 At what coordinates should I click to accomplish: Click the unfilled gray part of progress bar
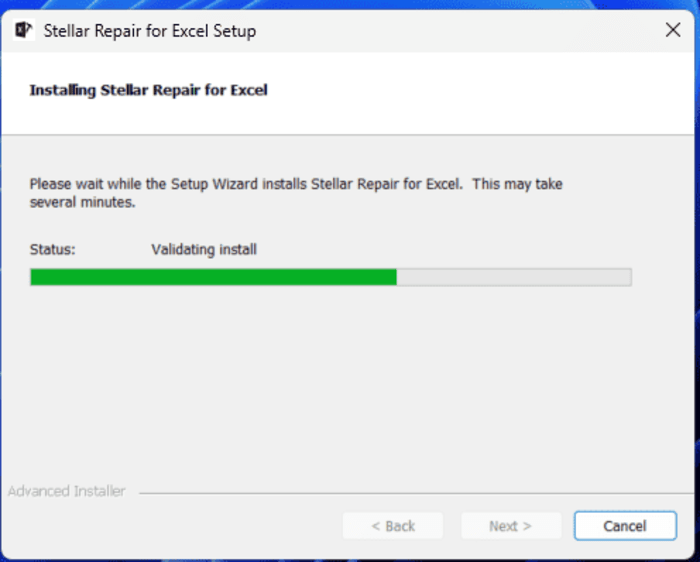click(x=514, y=277)
